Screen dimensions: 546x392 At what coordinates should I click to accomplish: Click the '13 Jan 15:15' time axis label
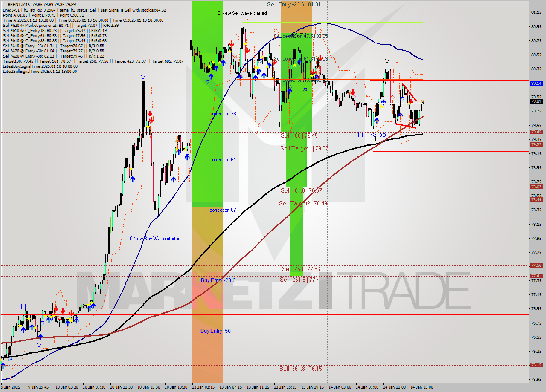point(286,387)
